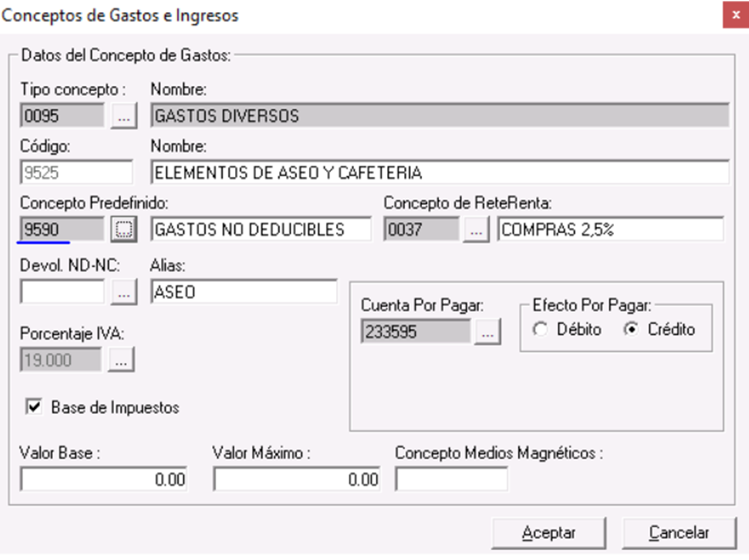Viewport: 749px width, 560px height.
Task: Click the Alias field containing ASEO
Action: coord(244,292)
